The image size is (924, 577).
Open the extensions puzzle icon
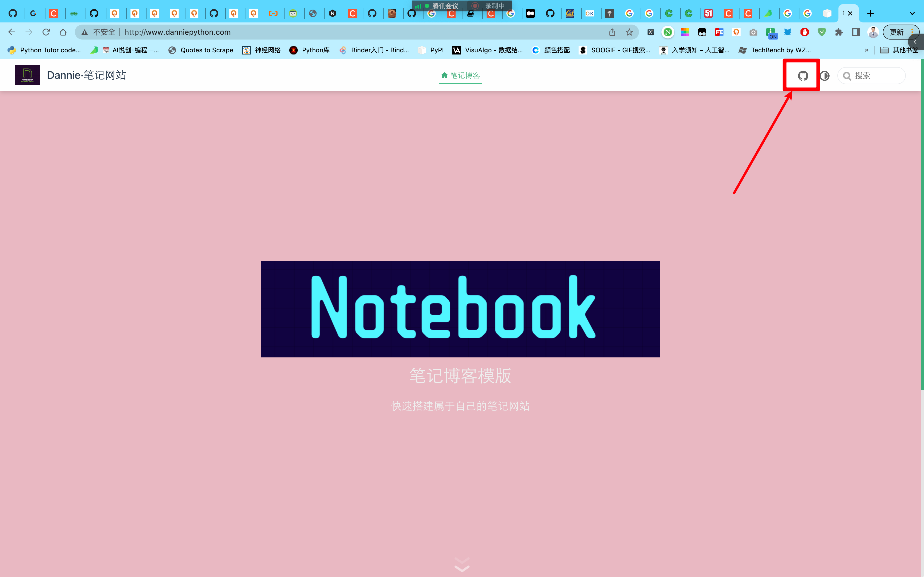pos(839,32)
